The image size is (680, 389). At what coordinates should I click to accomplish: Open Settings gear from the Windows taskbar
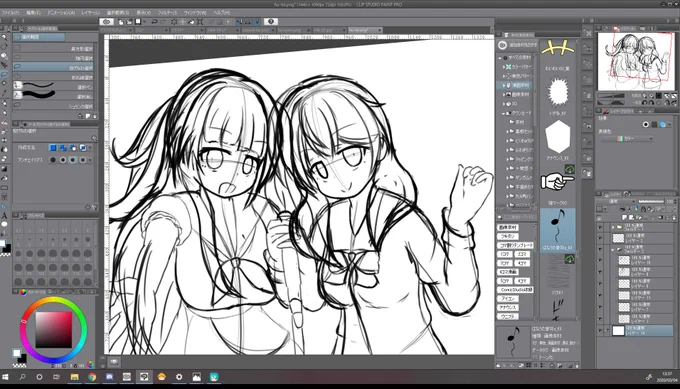[x=179, y=377]
